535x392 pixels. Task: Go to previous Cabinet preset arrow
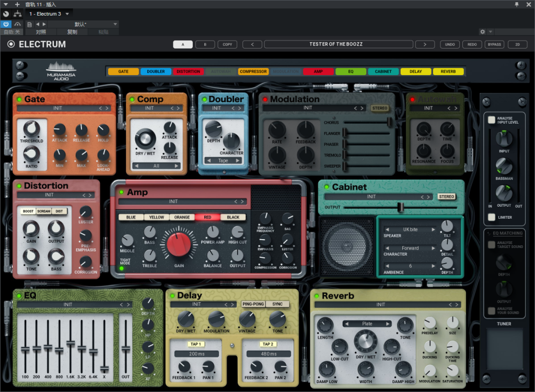coord(422,197)
